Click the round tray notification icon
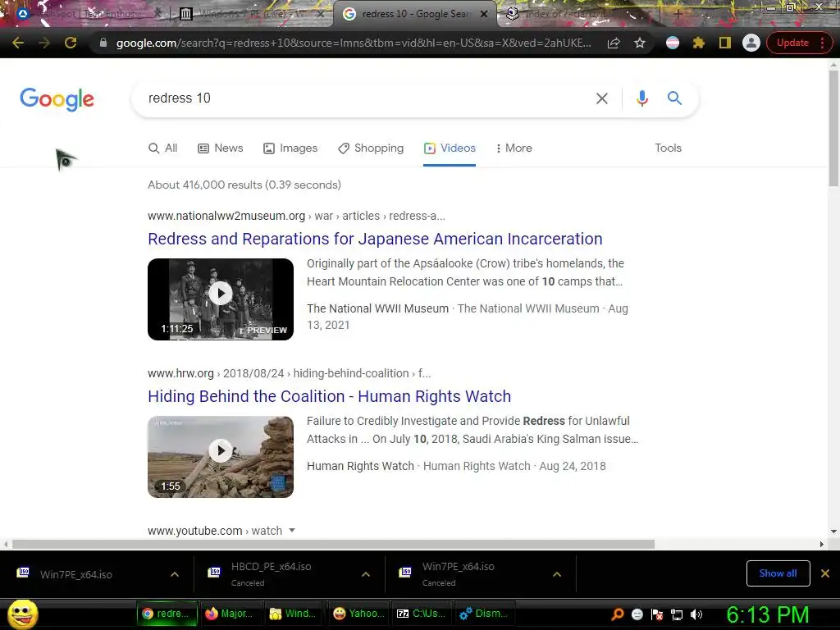 tap(637, 614)
